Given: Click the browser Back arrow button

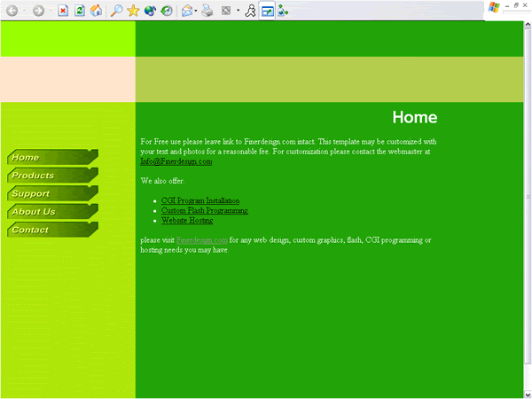Looking at the screenshot, I should pos(12,11).
